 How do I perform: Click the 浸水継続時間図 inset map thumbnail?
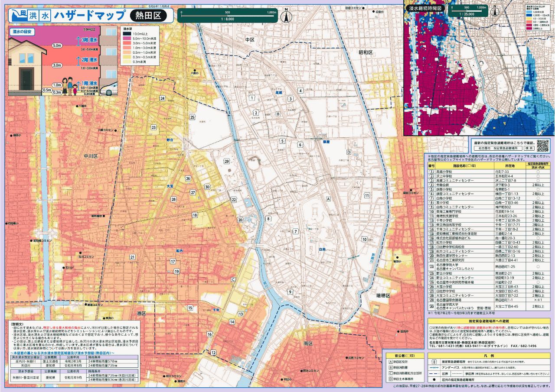click(x=479, y=71)
